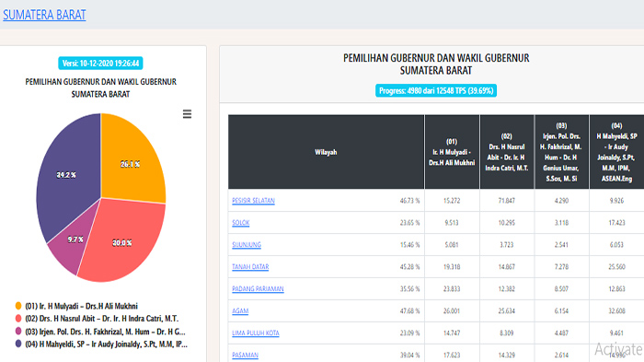The image size is (644, 362).
Task: Click the 19.318 cell in TANAH DATAR row
Action: tap(452, 266)
